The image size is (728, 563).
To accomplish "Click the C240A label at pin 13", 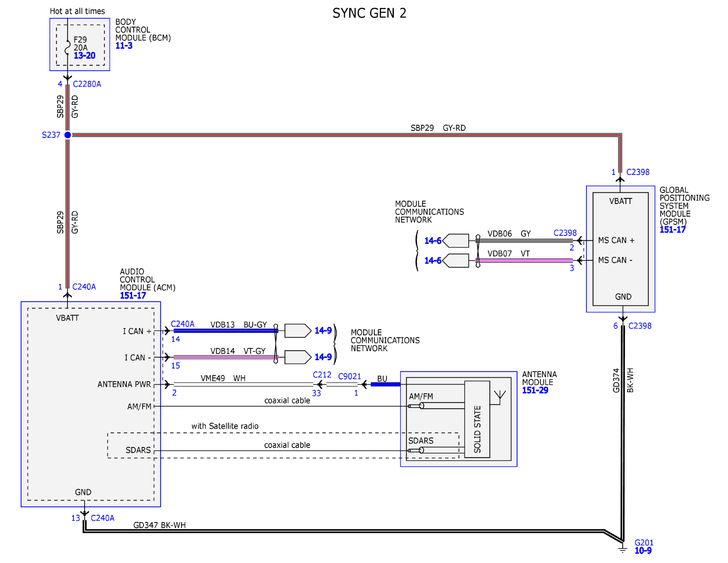I will [103, 518].
